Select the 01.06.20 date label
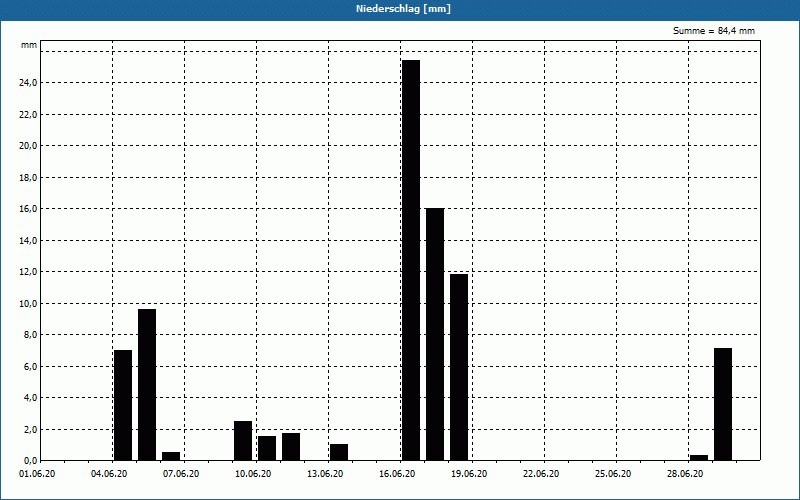Viewport: 800px width, 500px height. pos(37,474)
